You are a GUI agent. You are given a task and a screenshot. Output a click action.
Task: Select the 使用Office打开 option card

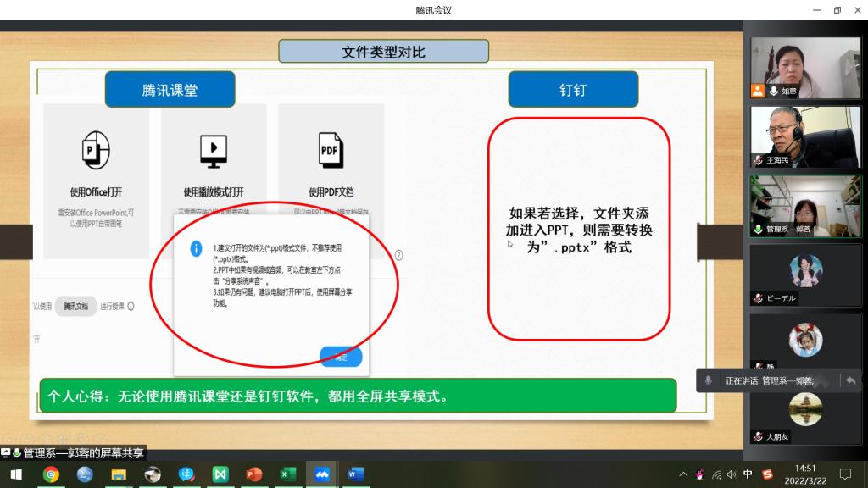pyautogui.click(x=96, y=181)
